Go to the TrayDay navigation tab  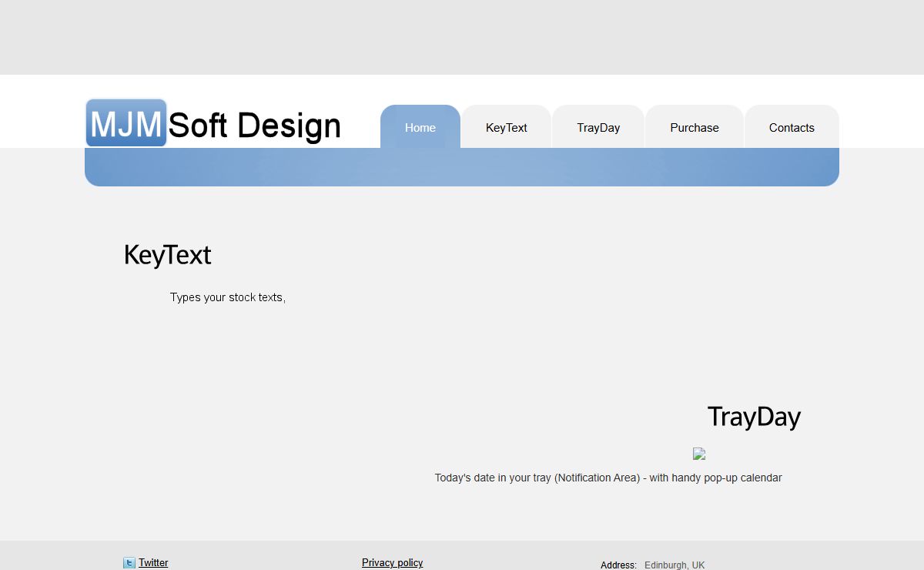point(598,127)
